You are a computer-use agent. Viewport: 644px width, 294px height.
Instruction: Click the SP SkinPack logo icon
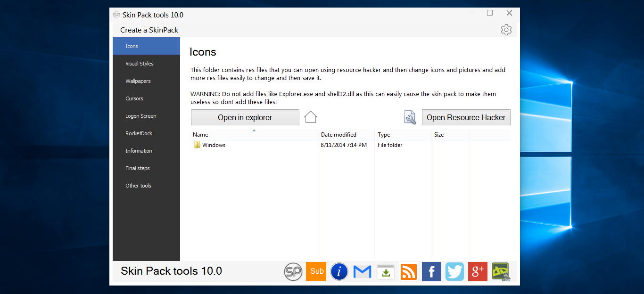(293, 272)
